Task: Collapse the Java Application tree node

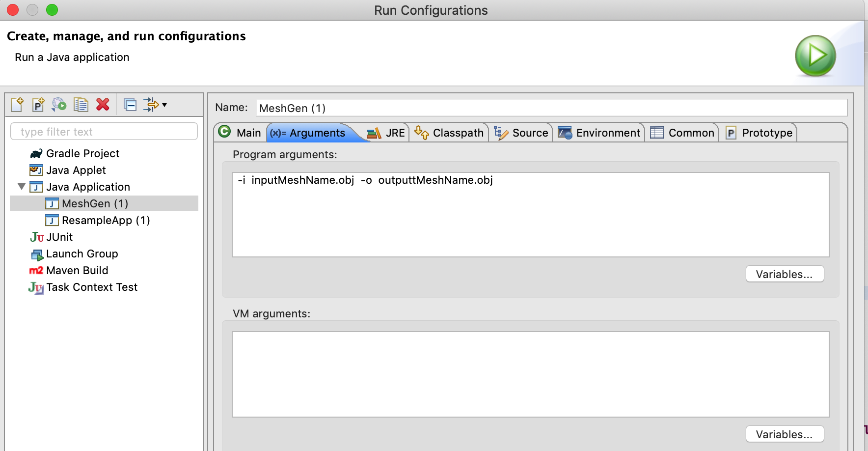Action: click(x=22, y=187)
